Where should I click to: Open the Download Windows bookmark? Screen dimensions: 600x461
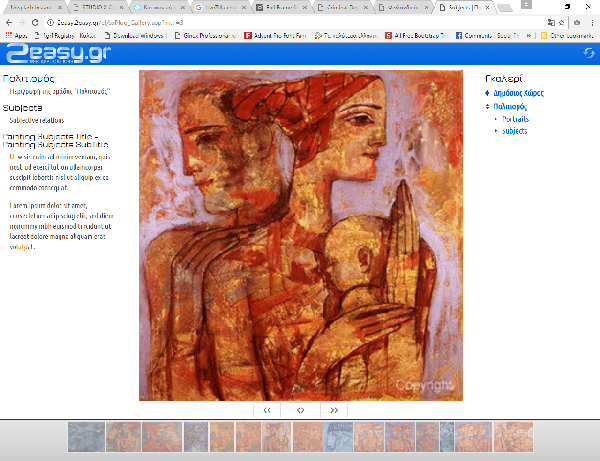click(x=135, y=36)
